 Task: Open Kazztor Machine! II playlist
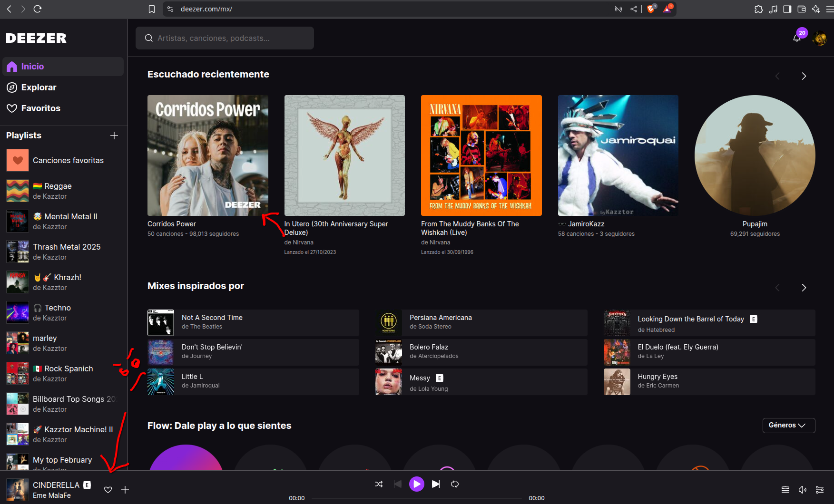click(x=63, y=434)
